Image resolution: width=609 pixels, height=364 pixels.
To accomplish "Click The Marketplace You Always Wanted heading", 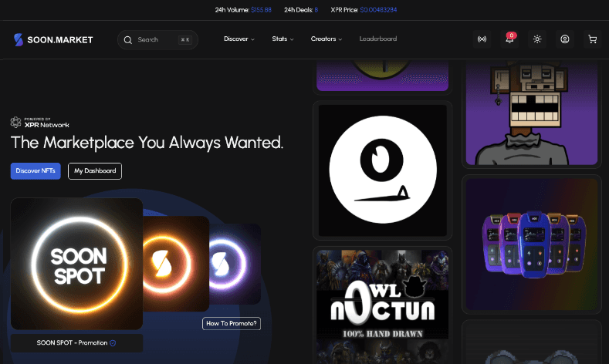I will click(x=147, y=143).
